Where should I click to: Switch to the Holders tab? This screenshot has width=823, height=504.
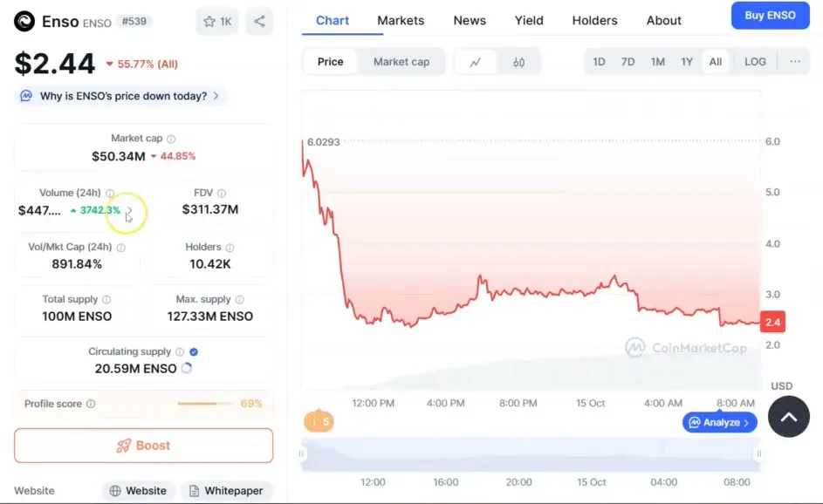594,20
